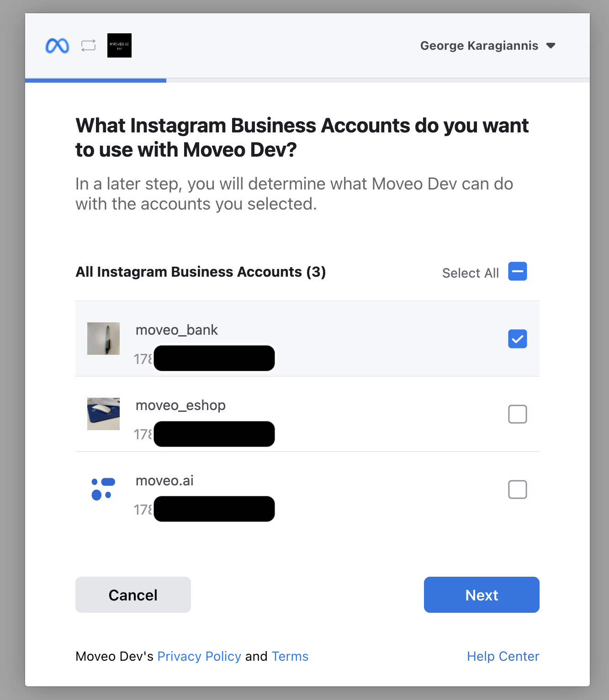609x700 pixels.
Task: Visit the Help Center link
Action: 503,656
